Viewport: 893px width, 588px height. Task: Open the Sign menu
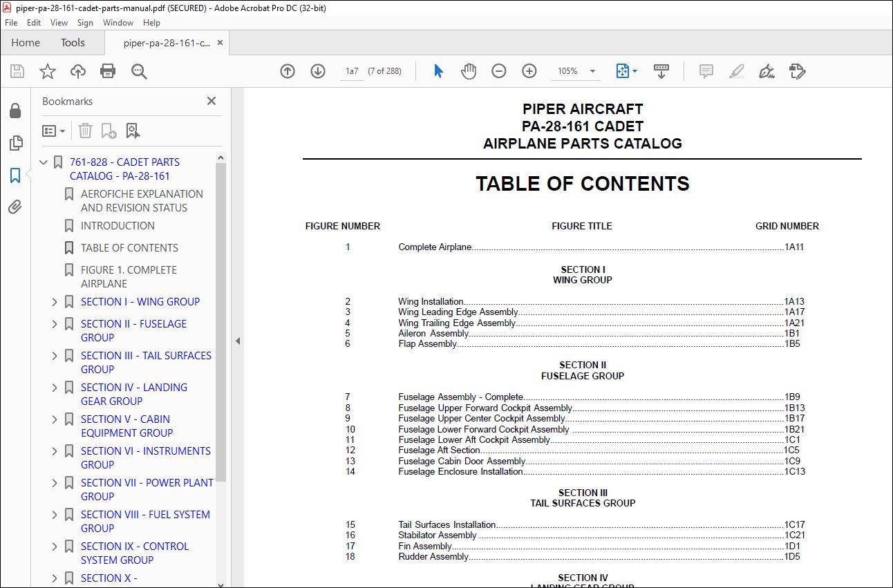(x=85, y=23)
